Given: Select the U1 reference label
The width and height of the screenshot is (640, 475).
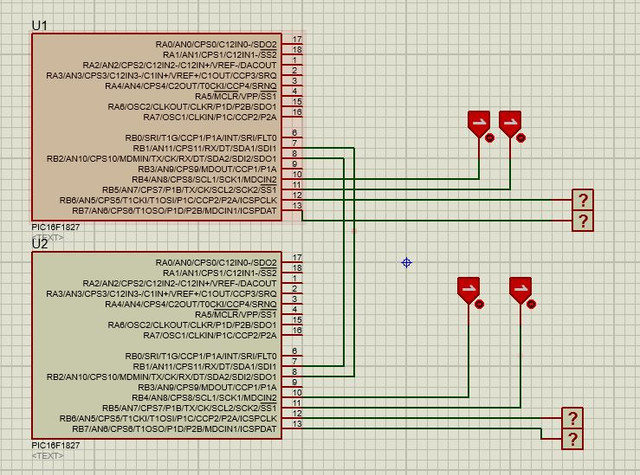Looking at the screenshot, I should 40,26.
